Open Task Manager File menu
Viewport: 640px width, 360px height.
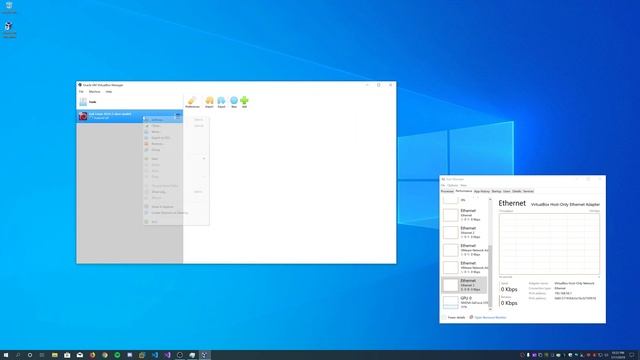pos(443,185)
